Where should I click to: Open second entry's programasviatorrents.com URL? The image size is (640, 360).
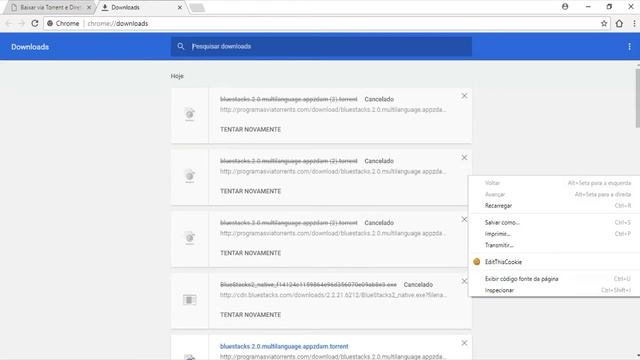tap(333, 171)
